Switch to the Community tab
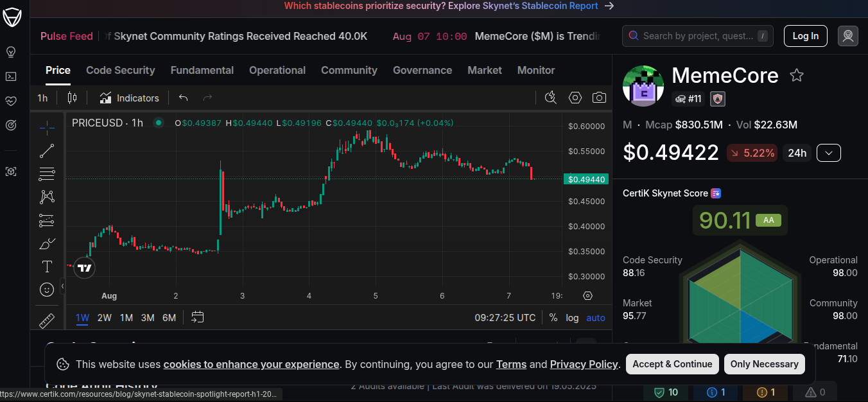This screenshot has width=868, height=402. [349, 70]
